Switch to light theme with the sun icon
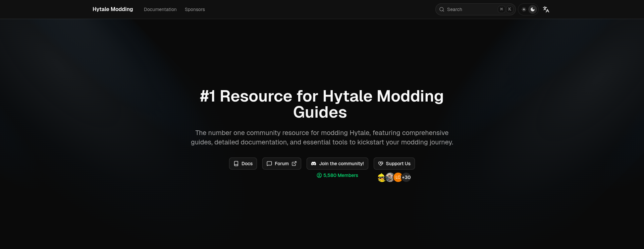Viewport: 644px width, 249px height. pyautogui.click(x=524, y=9)
